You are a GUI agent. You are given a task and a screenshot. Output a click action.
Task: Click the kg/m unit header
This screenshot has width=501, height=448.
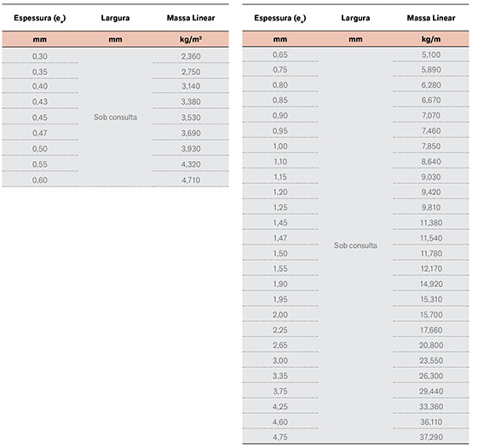pos(431,39)
